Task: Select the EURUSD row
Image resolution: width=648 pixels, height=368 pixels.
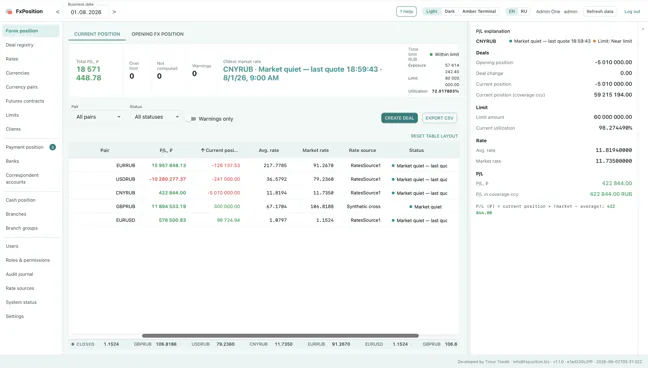Action: (264, 220)
